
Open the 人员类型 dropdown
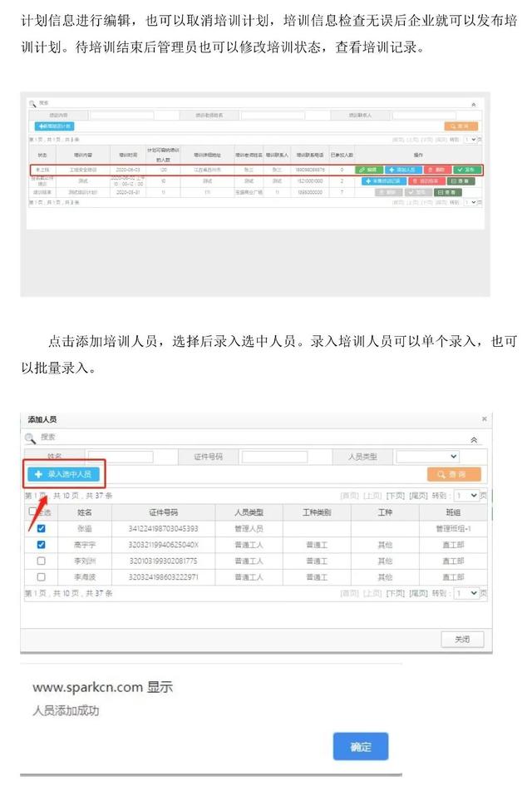pyautogui.click(x=428, y=457)
